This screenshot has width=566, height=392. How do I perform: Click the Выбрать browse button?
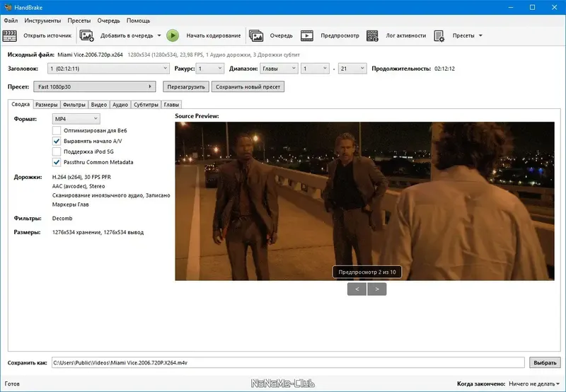pos(545,362)
